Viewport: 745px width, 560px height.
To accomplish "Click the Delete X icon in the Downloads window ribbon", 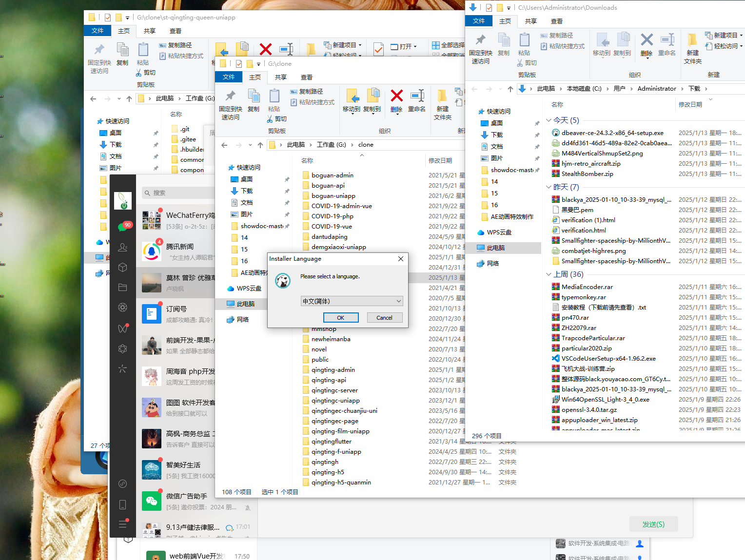I will point(647,40).
